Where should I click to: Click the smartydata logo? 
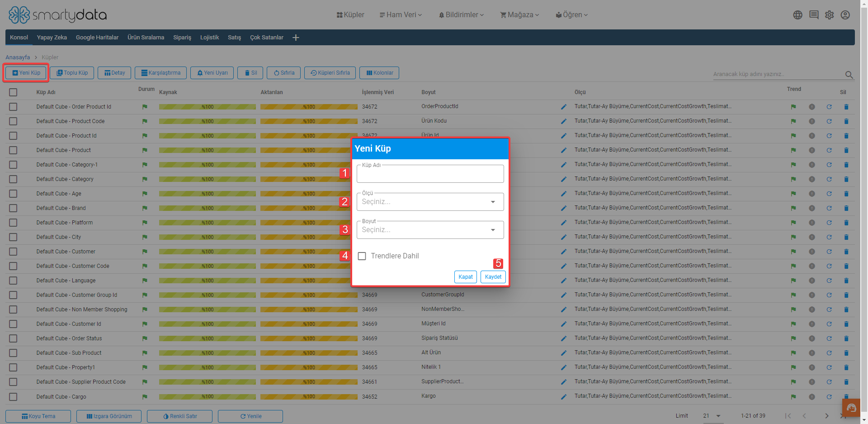pos(57,15)
